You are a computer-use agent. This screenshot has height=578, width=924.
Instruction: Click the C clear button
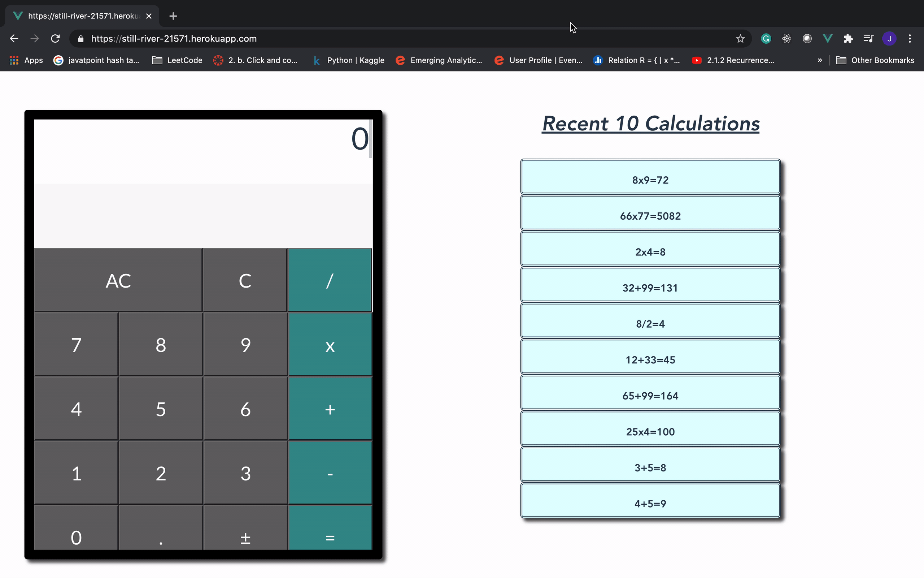coord(245,280)
